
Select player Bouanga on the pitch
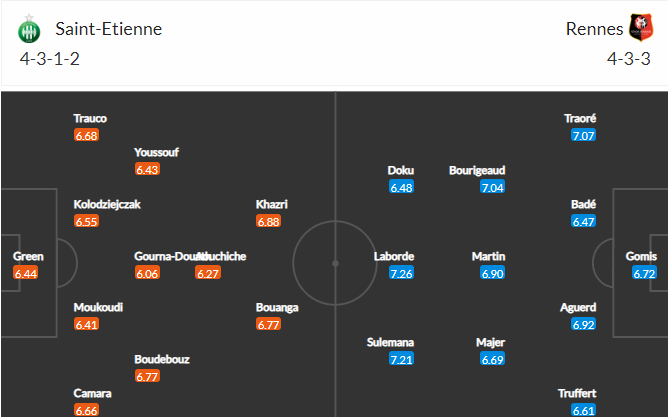(278, 307)
